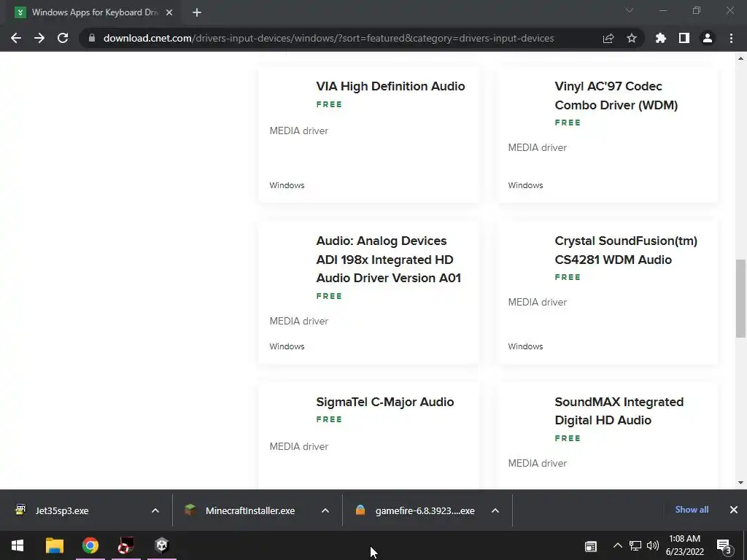Click Windows label in Analog Devices card

(287, 346)
